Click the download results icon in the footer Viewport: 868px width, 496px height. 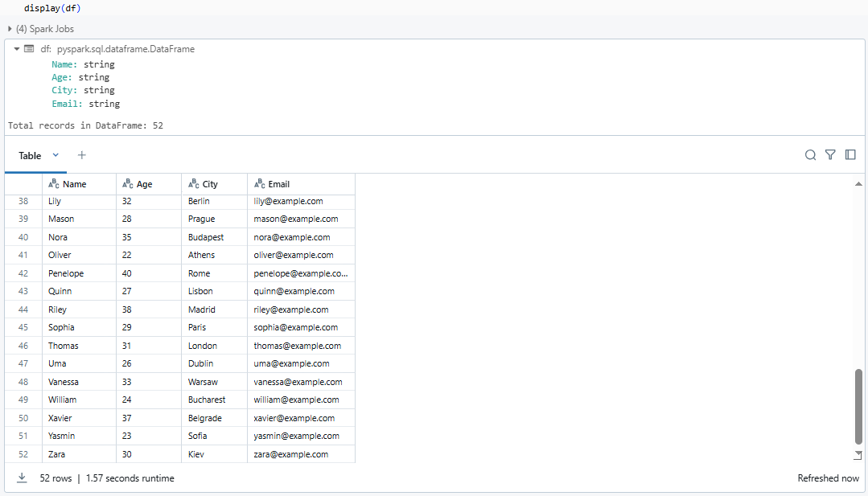tap(22, 478)
